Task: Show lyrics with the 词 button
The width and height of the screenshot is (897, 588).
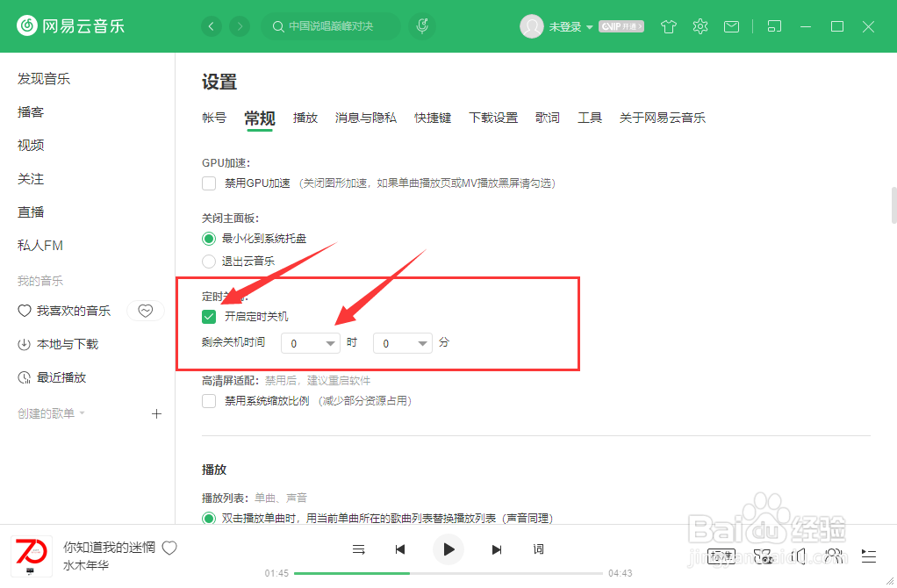Action: click(538, 549)
